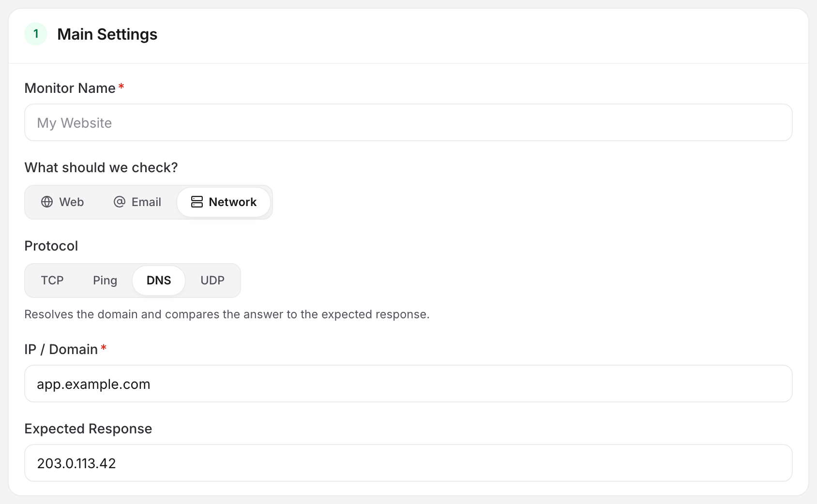Screen dimensions: 817x504
Task: Click the Monitor Name label
Action: click(x=70, y=88)
